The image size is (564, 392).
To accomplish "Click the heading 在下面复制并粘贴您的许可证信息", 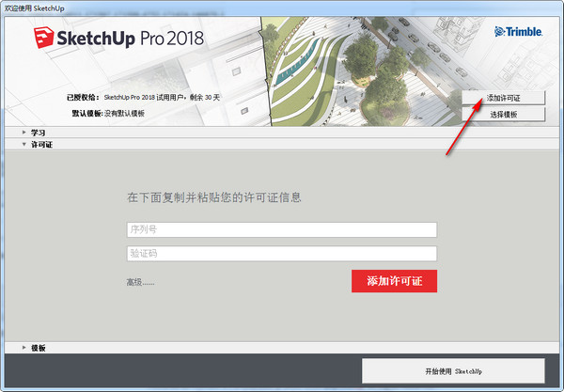I will [214, 197].
